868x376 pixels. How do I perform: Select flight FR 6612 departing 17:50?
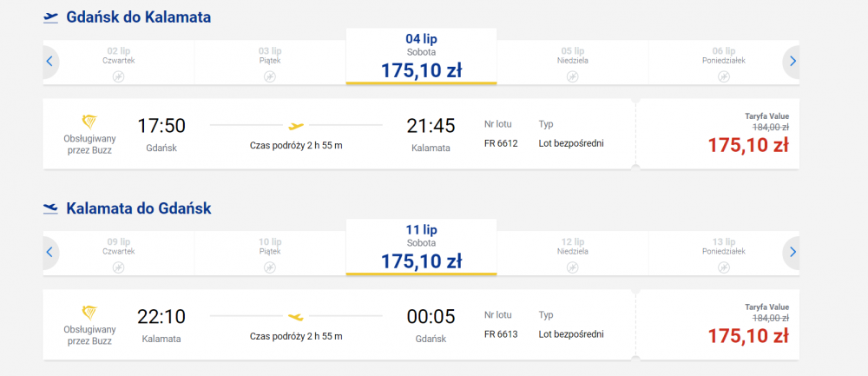tap(339, 134)
